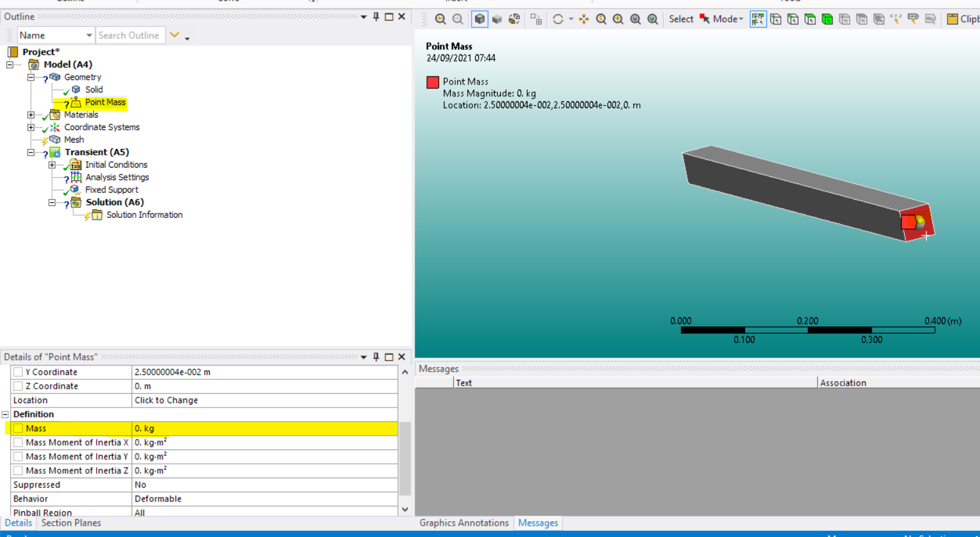980x537 pixels.
Task: Open the selection Mode dropdown
Action: 726,19
